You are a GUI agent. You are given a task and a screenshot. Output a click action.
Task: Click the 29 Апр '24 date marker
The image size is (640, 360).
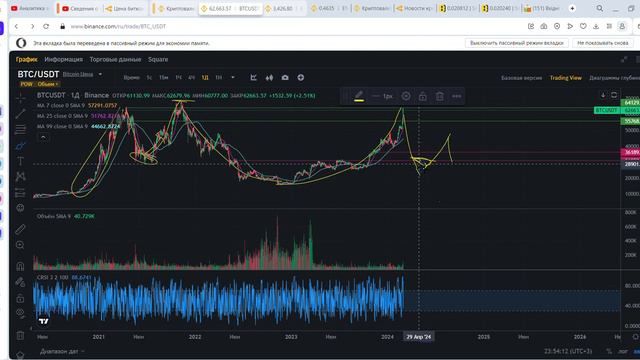point(419,337)
